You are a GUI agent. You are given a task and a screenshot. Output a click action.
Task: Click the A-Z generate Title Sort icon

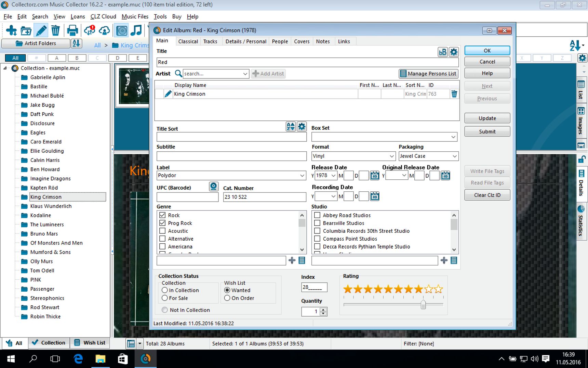pyautogui.click(x=291, y=127)
